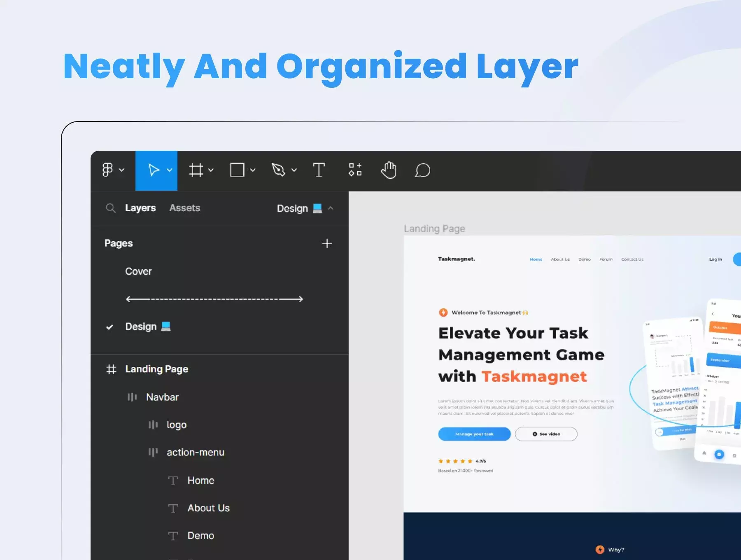Click the Landing Page frame label on canvas

(x=434, y=229)
